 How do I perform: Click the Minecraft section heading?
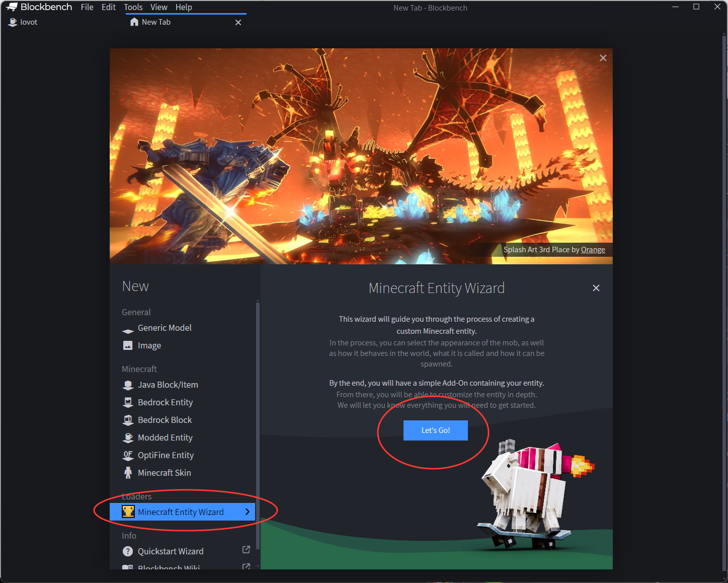pos(139,369)
